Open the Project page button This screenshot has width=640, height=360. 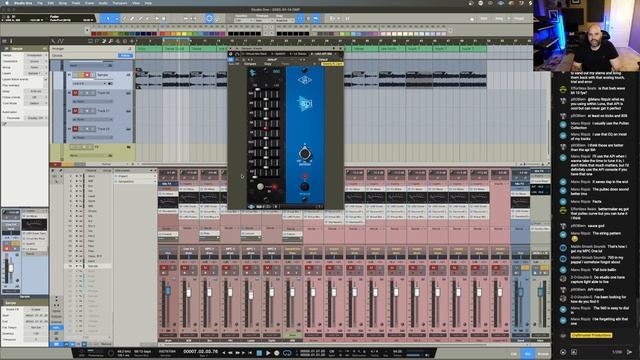pos(519,18)
